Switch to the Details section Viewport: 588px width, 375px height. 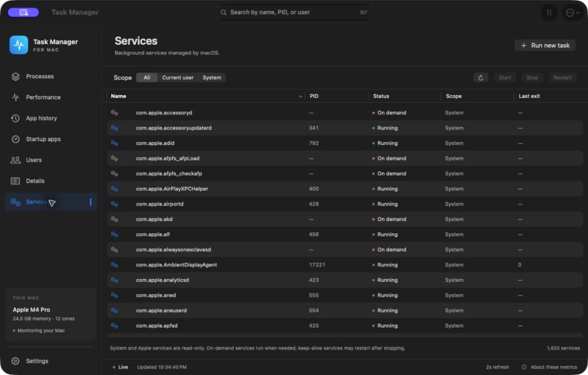point(51,181)
